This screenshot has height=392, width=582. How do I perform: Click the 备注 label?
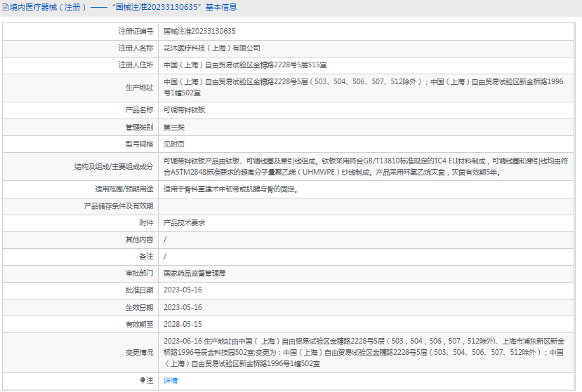[x=146, y=257]
